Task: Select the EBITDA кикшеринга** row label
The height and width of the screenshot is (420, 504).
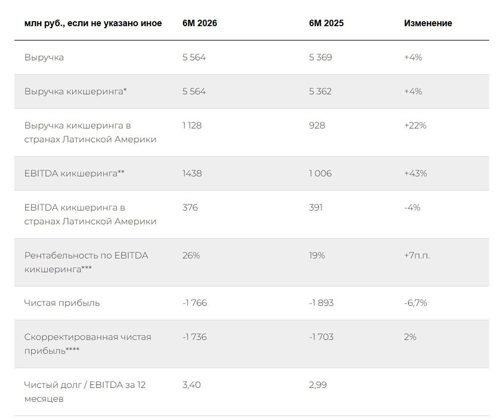Action: click(74, 173)
